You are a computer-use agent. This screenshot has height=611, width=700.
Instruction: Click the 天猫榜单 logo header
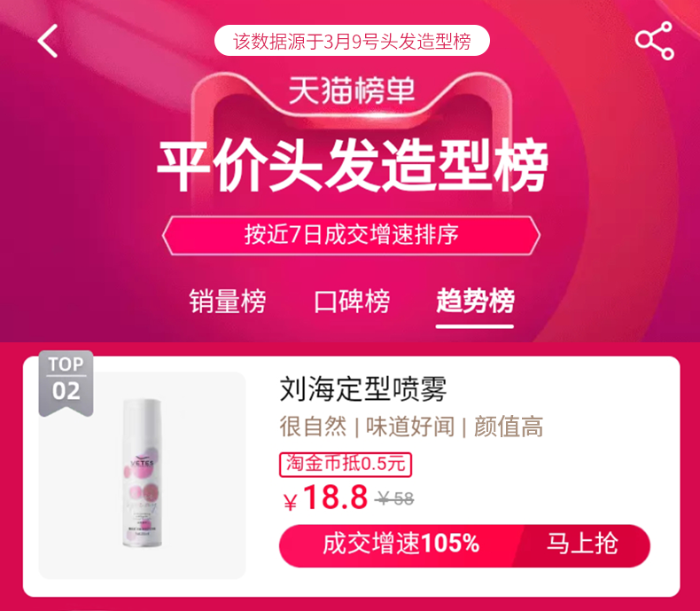352,90
